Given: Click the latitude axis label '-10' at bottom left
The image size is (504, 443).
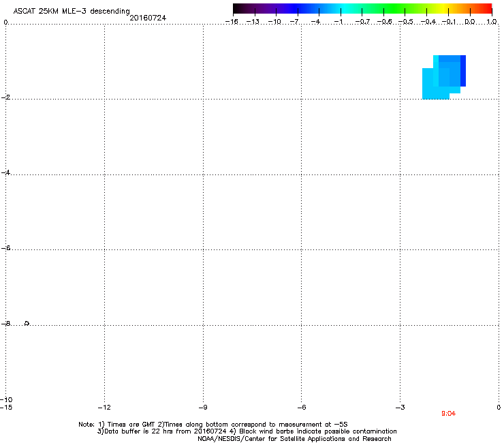Looking at the screenshot, I should click(6, 399).
